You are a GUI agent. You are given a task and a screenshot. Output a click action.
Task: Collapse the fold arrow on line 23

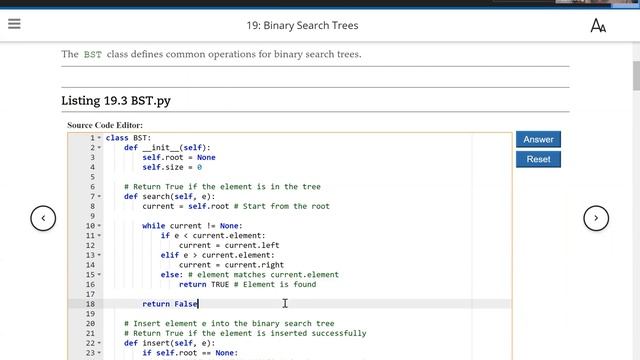(x=99, y=353)
